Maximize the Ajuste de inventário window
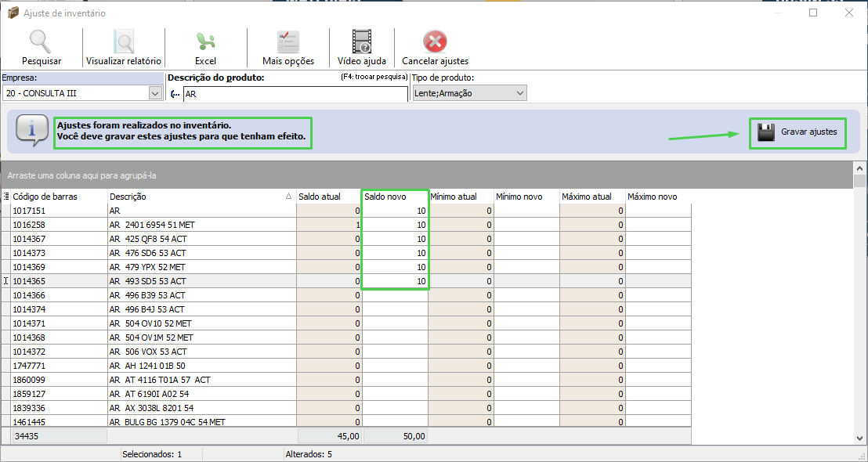This screenshot has height=462, width=868. click(813, 13)
